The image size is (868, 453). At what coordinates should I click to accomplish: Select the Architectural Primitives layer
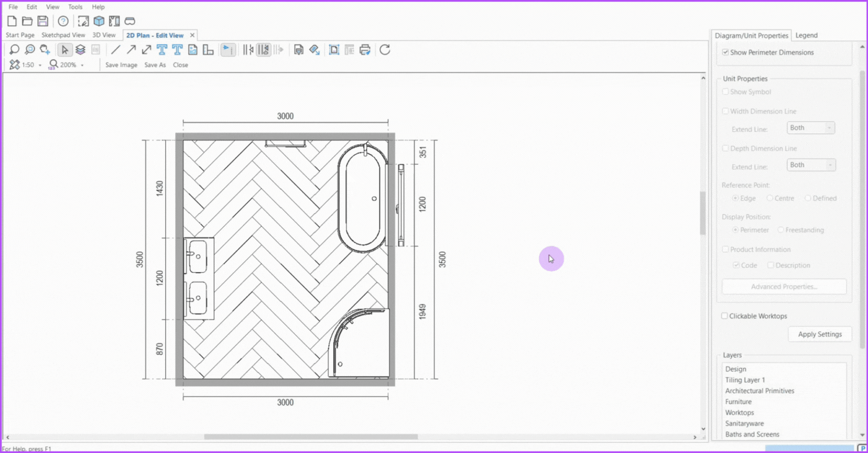(x=759, y=391)
